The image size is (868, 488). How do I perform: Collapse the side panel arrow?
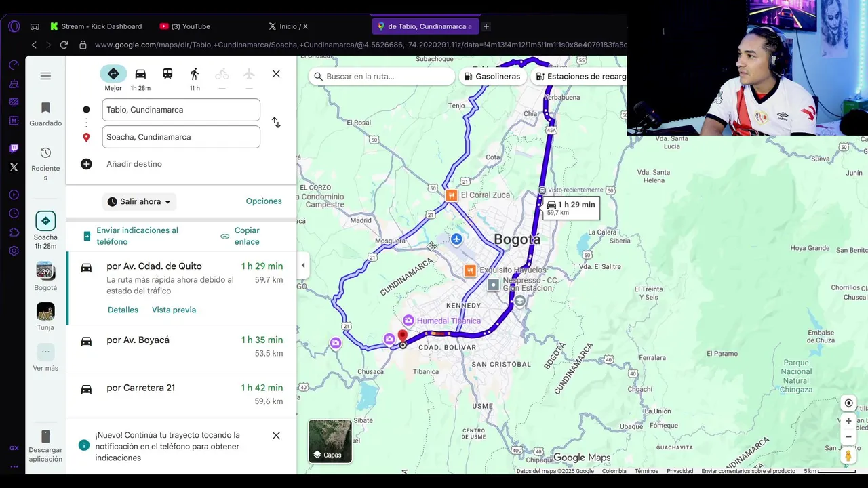click(x=303, y=265)
